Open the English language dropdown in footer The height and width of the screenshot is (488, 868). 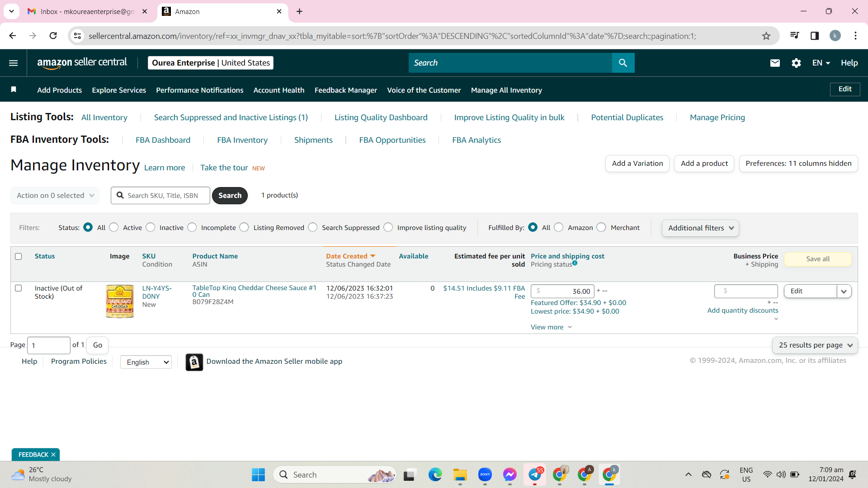146,362
